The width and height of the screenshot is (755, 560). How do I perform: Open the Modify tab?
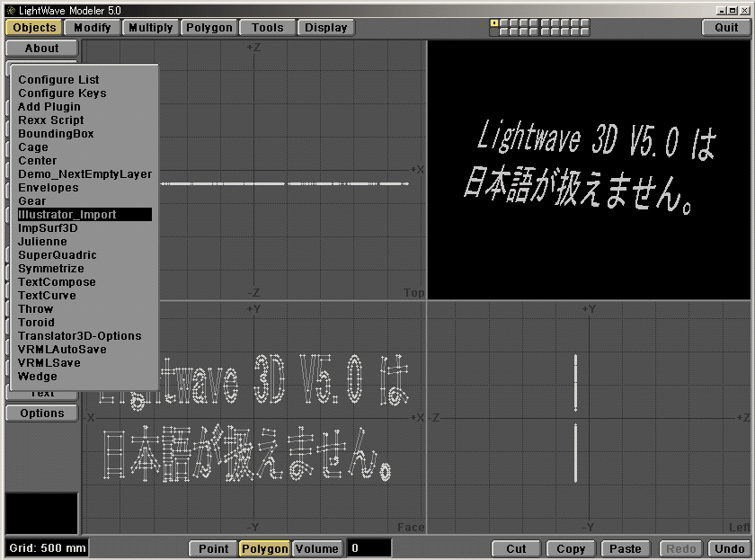pyautogui.click(x=92, y=28)
